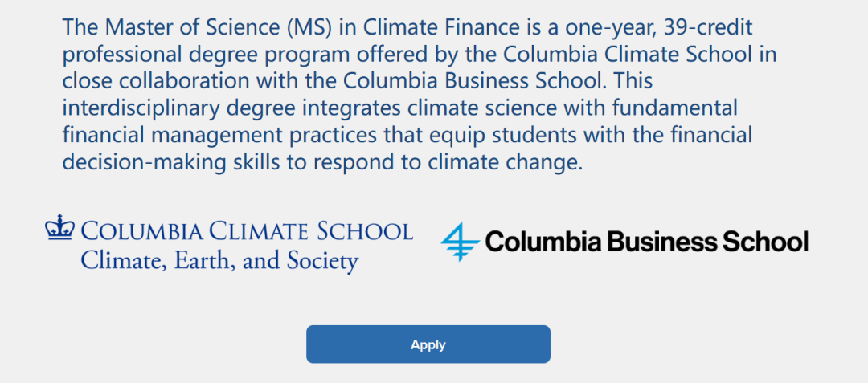Click the crown icon beside Columbia Climate School
868x383 pixels.
click(59, 227)
